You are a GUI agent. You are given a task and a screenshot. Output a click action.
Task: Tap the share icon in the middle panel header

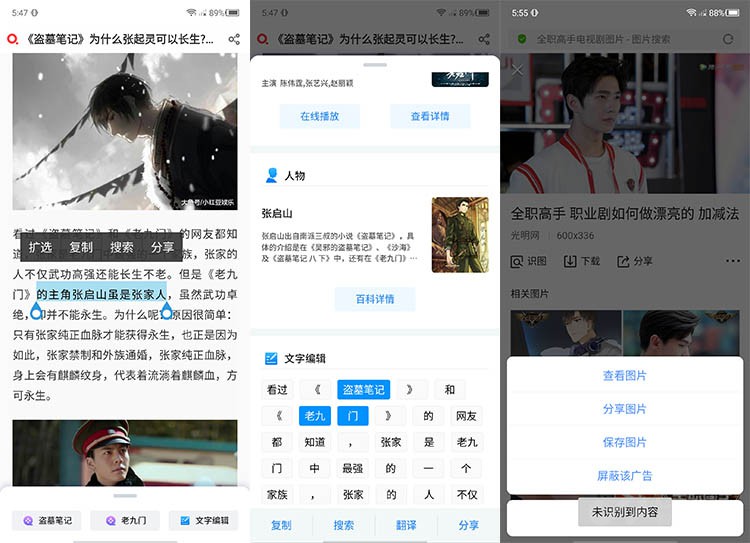(484, 39)
